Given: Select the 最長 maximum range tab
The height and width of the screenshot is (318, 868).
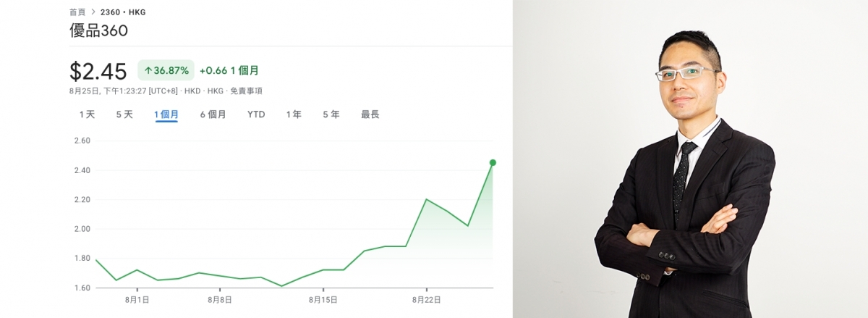Looking at the screenshot, I should point(370,114).
